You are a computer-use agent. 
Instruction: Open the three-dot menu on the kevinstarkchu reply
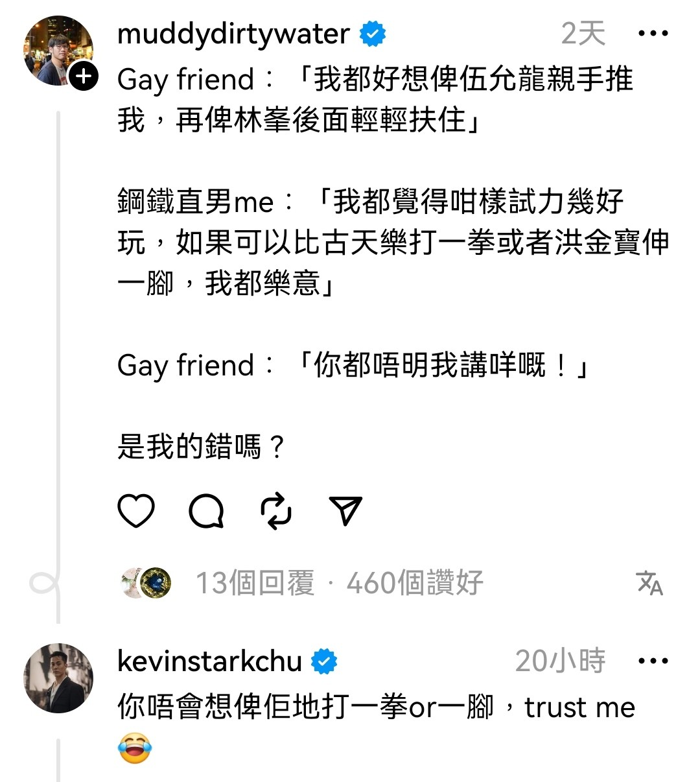click(x=653, y=661)
